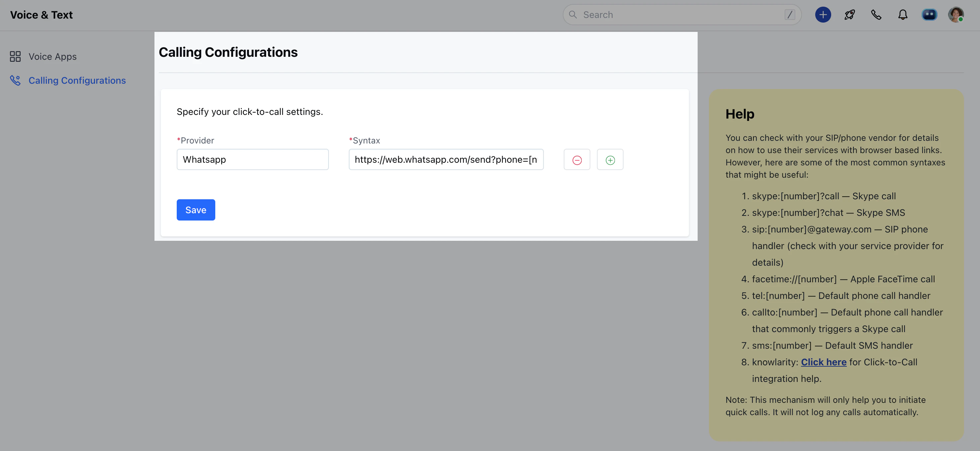Click the *Provider field label
Image resolution: width=980 pixels, height=451 pixels.
(x=196, y=140)
